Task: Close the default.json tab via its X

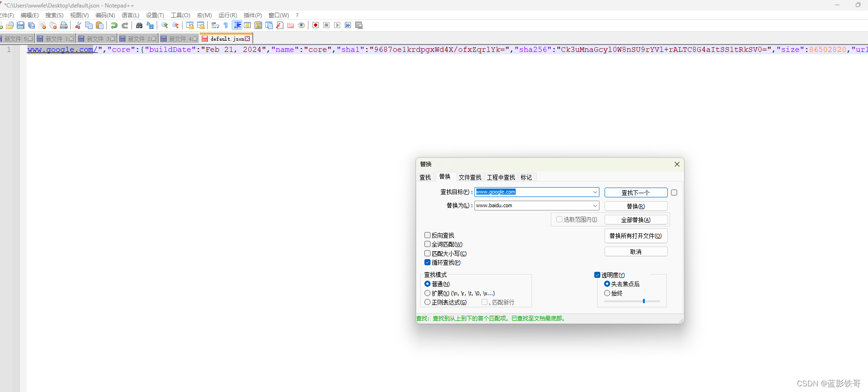Action: [248, 39]
